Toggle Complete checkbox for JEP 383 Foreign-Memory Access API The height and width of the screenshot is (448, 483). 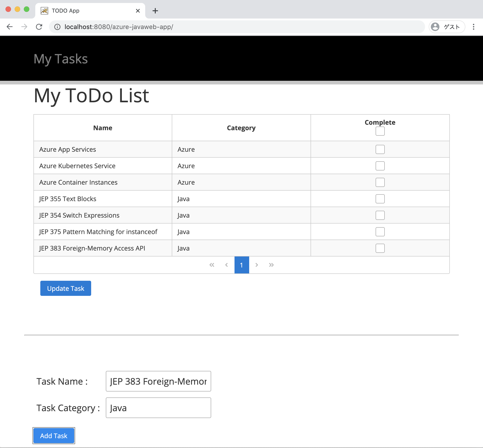(380, 248)
